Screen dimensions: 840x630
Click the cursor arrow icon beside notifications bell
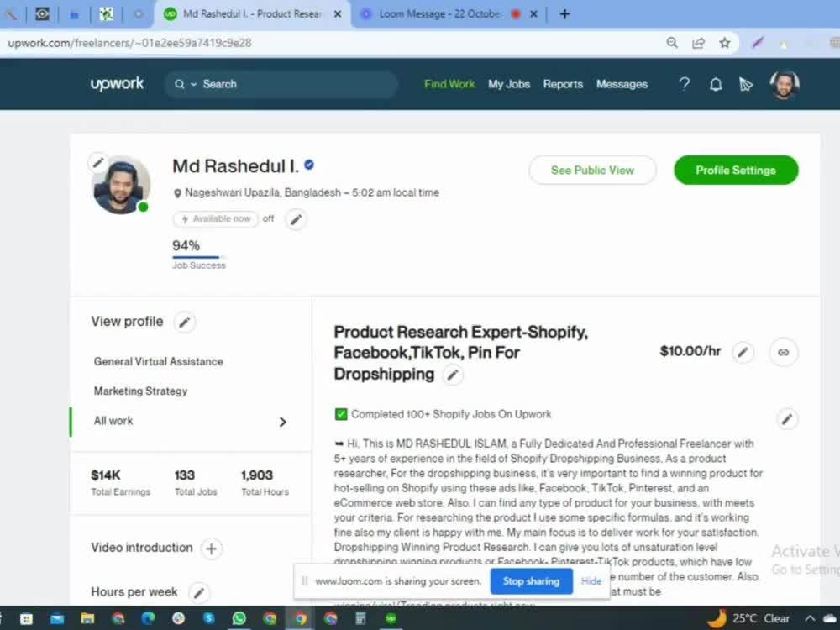click(x=746, y=84)
